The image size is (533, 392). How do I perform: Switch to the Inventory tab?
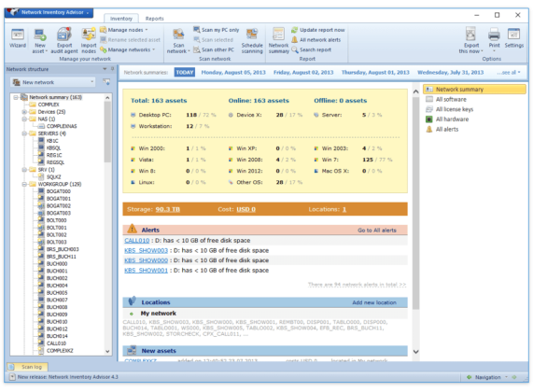[x=121, y=19]
